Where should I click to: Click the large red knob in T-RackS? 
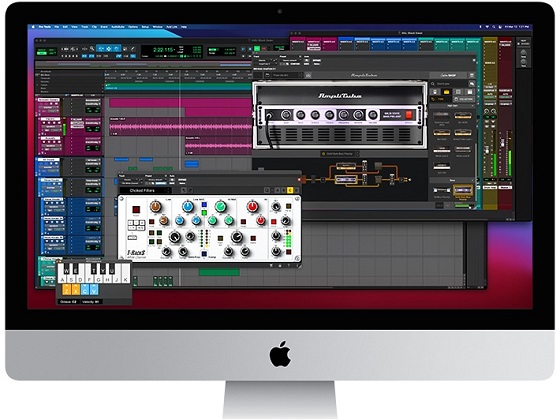pyautogui.click(x=252, y=206)
